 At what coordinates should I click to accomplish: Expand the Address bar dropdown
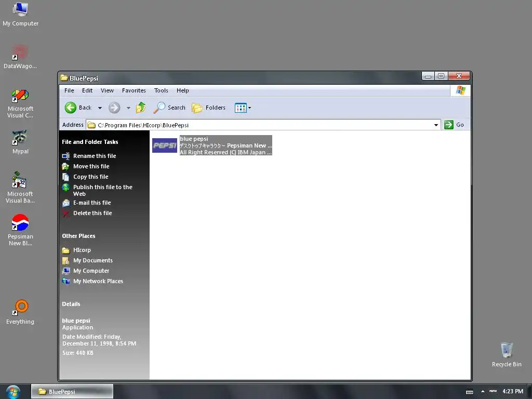pos(436,125)
